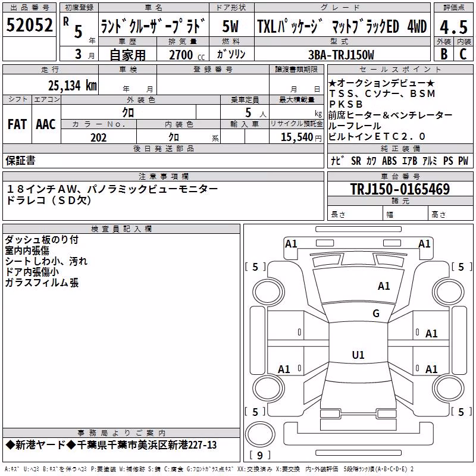Click inspector note ダッシュ板のり付
This screenshot has width=476, height=476.
42,240
